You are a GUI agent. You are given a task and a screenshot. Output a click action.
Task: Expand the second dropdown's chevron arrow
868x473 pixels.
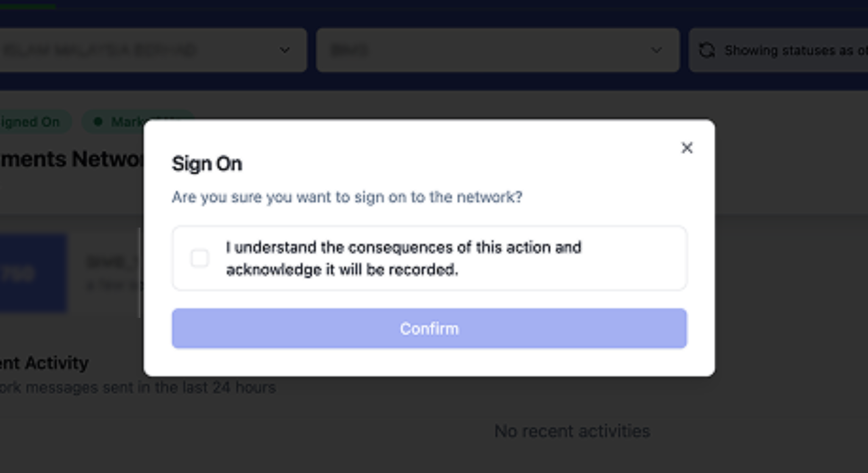(656, 50)
